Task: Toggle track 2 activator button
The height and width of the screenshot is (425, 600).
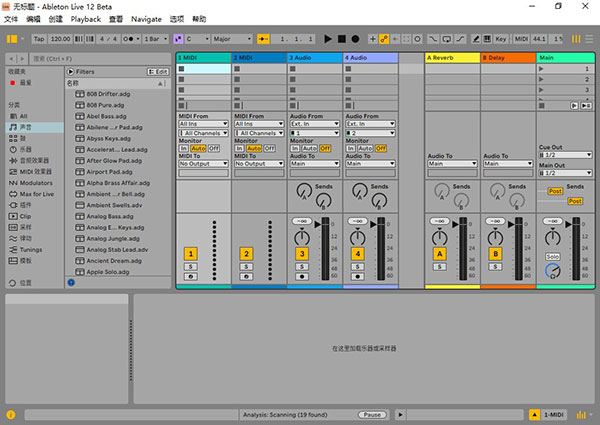Action: pyautogui.click(x=246, y=254)
